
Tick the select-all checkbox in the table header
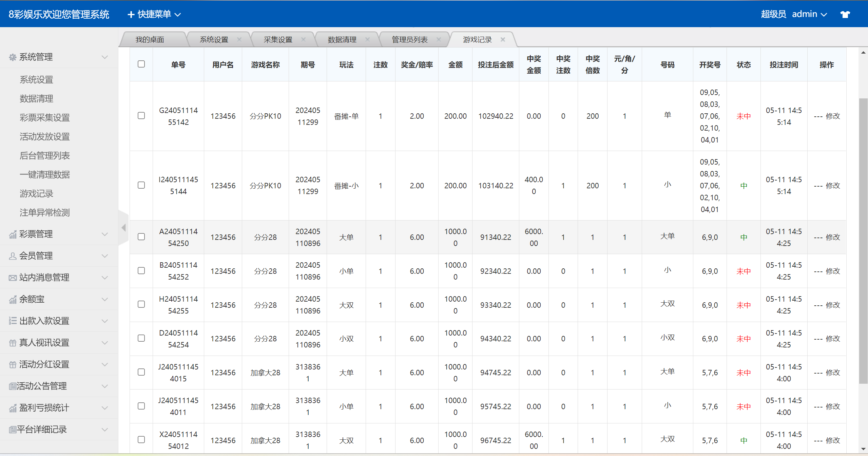(141, 64)
